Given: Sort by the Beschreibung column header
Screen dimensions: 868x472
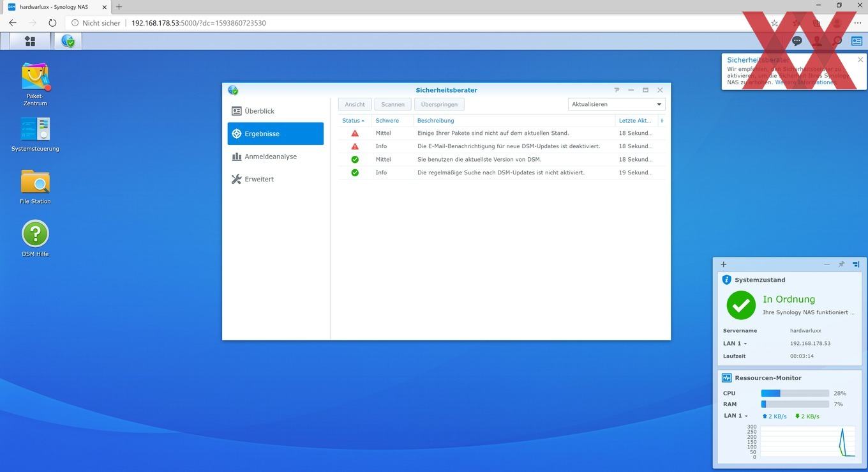Looking at the screenshot, I should coord(514,120).
